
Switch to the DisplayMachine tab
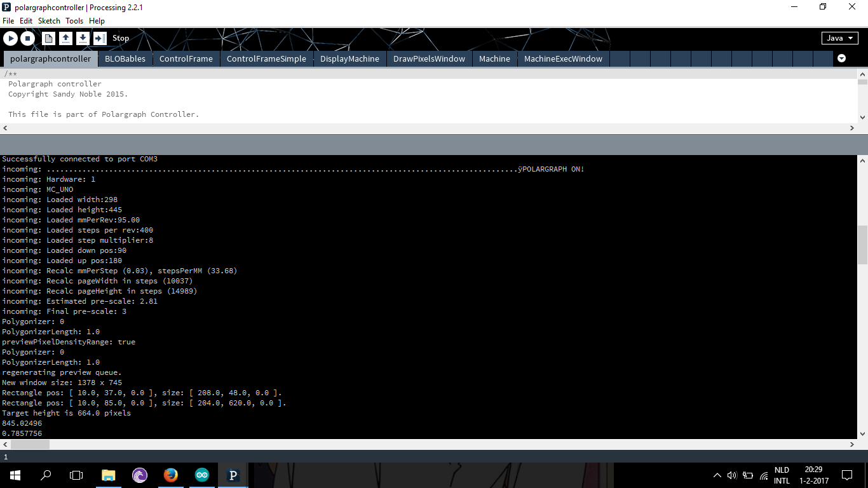(349, 59)
